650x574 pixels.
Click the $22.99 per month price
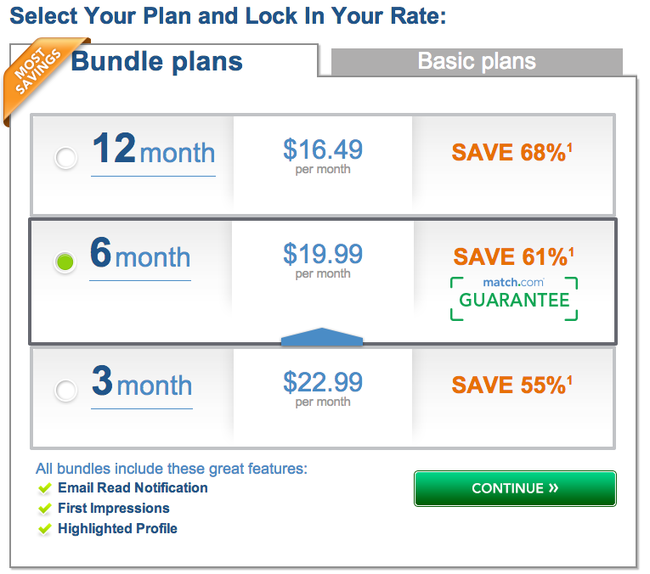click(x=323, y=389)
